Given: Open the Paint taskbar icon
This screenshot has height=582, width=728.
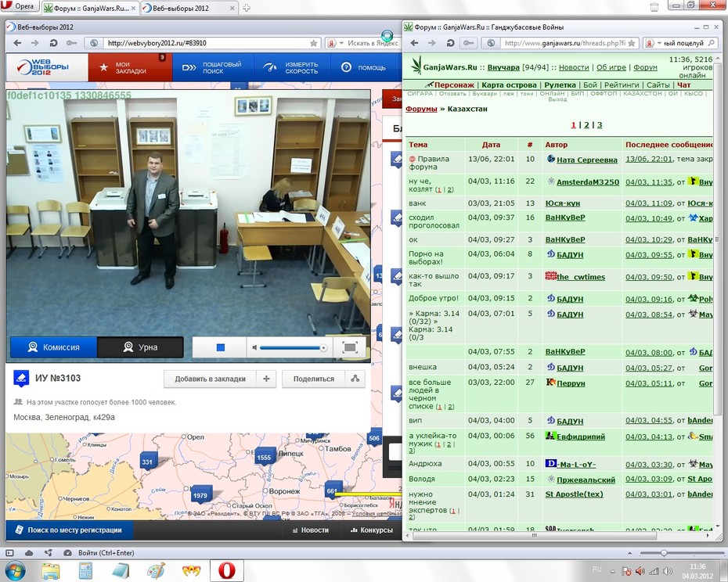Looking at the screenshot, I should (x=156, y=571).
